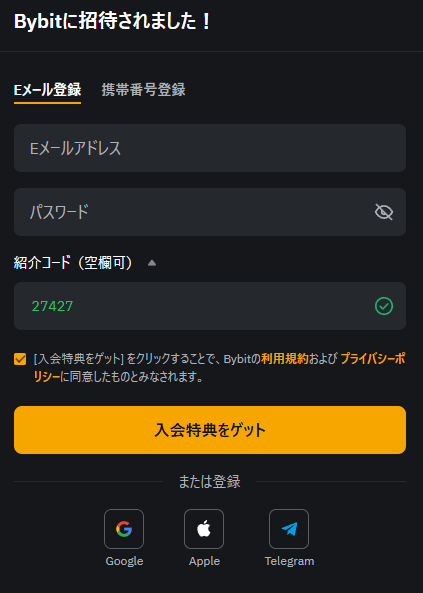Click the Telegram text label
This screenshot has height=593, width=423.
click(x=289, y=561)
